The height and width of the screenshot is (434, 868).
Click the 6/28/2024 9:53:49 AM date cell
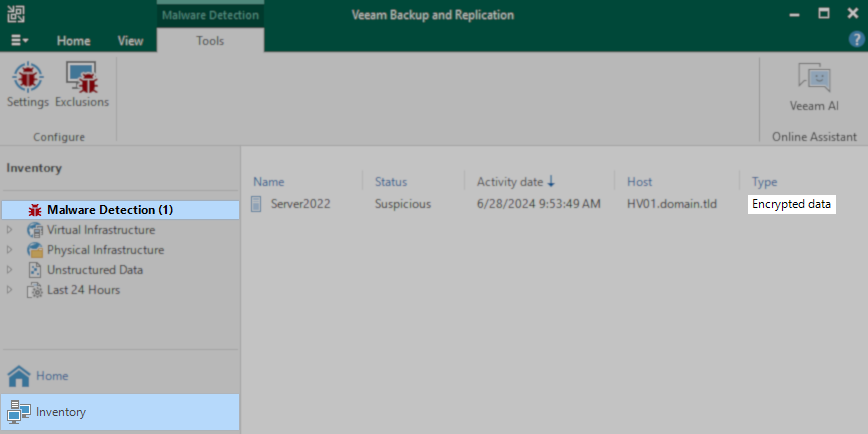(x=539, y=204)
